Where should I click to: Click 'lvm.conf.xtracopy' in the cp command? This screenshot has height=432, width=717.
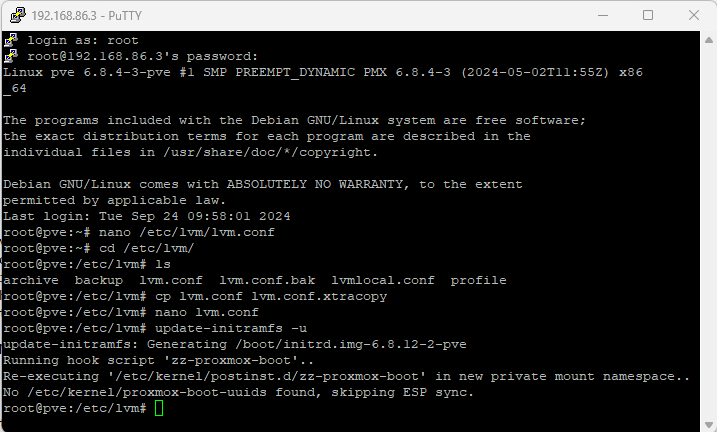pos(319,296)
